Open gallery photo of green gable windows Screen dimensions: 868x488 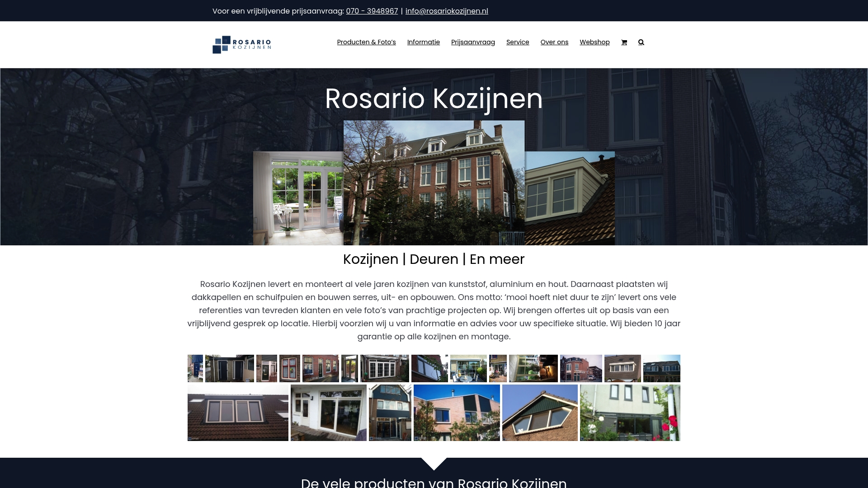pos(540,413)
